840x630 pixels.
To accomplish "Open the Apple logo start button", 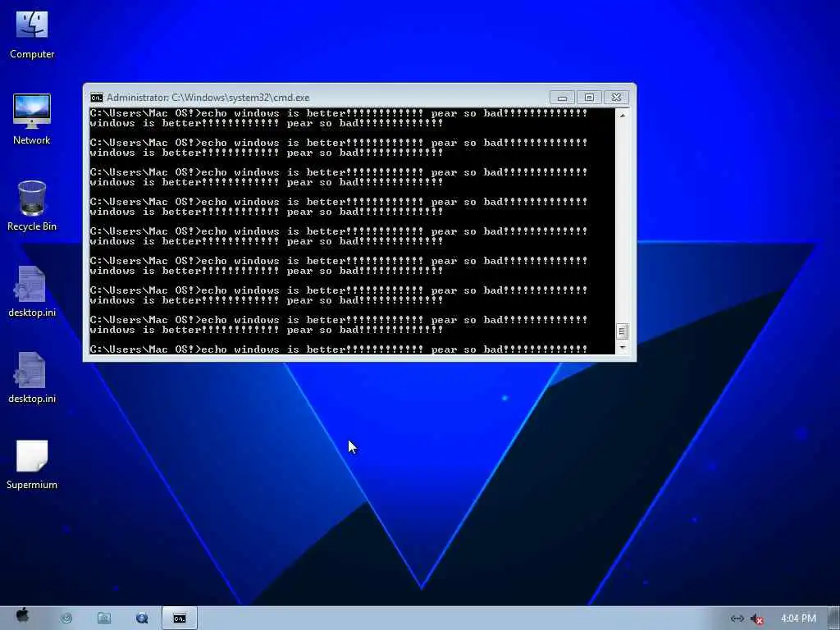I will point(22,616).
